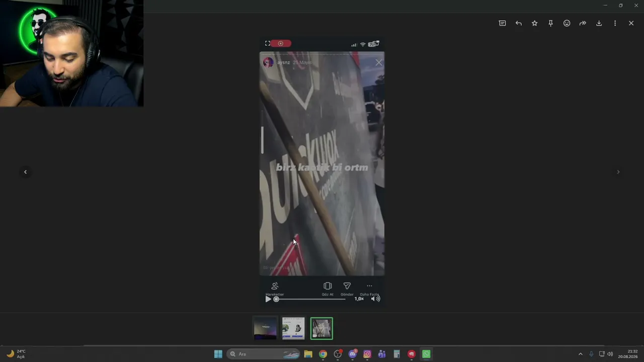This screenshot has width=644, height=362.
Task: Click the red recording indicator in the video
Action: pos(281,44)
